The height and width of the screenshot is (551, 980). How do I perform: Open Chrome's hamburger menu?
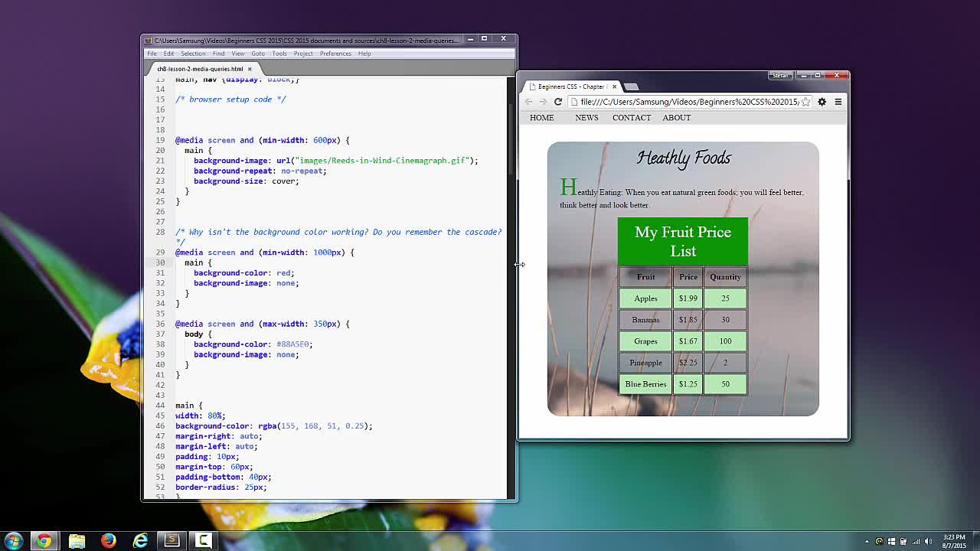(838, 102)
